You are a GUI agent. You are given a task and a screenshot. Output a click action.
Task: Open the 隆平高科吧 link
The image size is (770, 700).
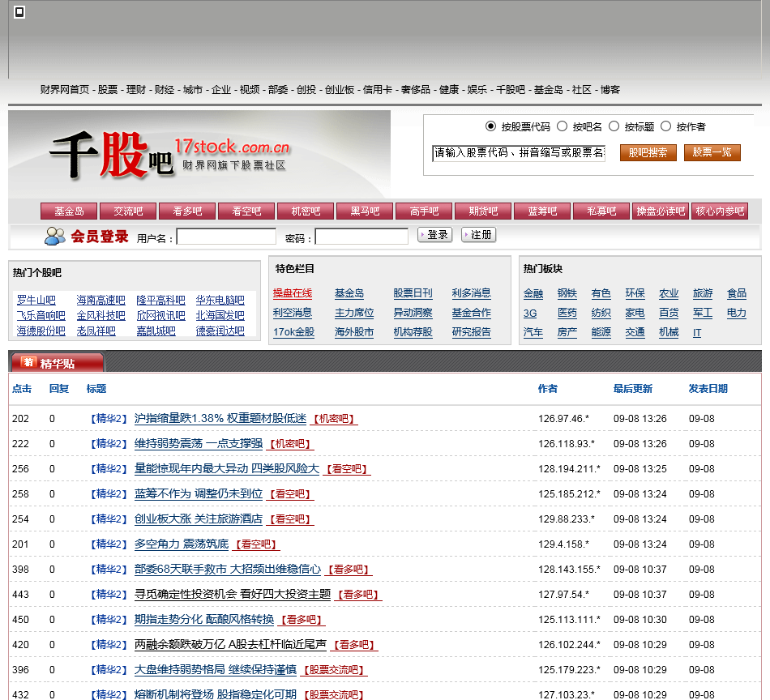[160, 300]
